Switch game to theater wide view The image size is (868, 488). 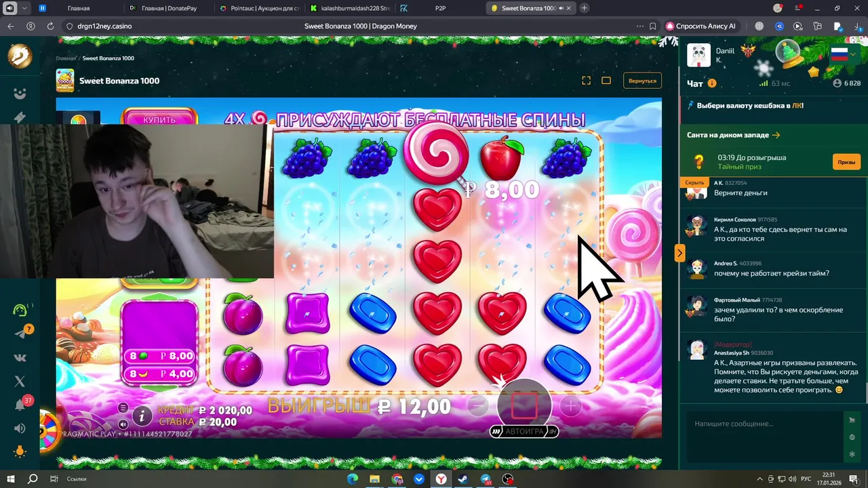pyautogui.click(x=606, y=81)
